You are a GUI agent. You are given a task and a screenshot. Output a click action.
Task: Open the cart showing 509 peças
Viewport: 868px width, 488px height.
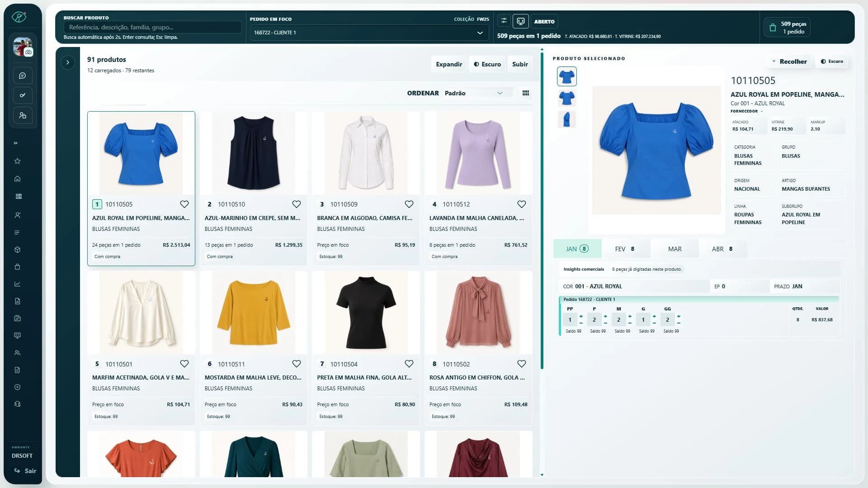(x=787, y=27)
